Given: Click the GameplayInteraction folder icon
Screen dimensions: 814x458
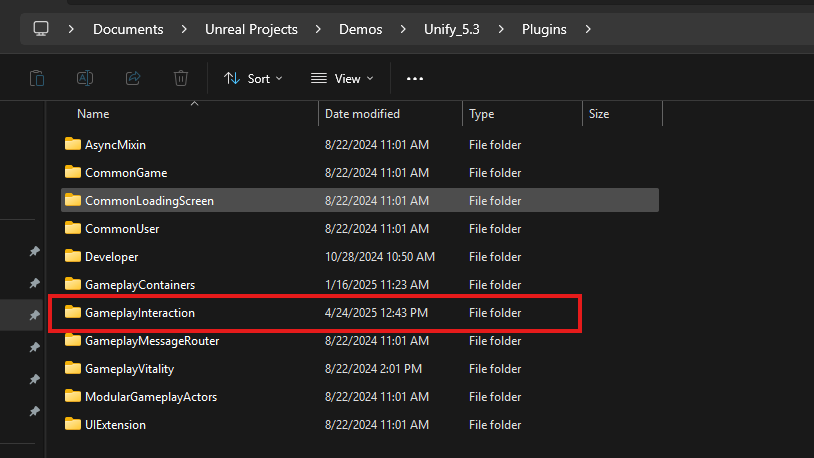Looking at the screenshot, I should coord(73,313).
